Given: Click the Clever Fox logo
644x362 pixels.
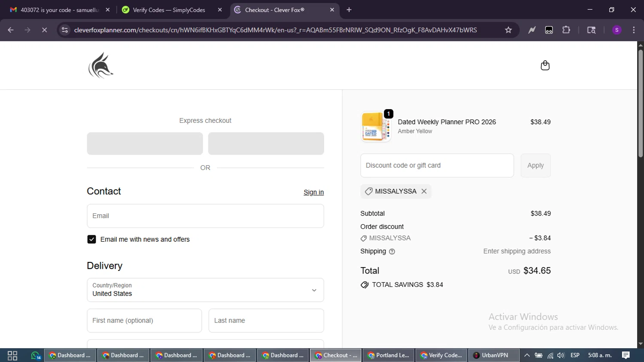Looking at the screenshot, I should click(x=101, y=65).
